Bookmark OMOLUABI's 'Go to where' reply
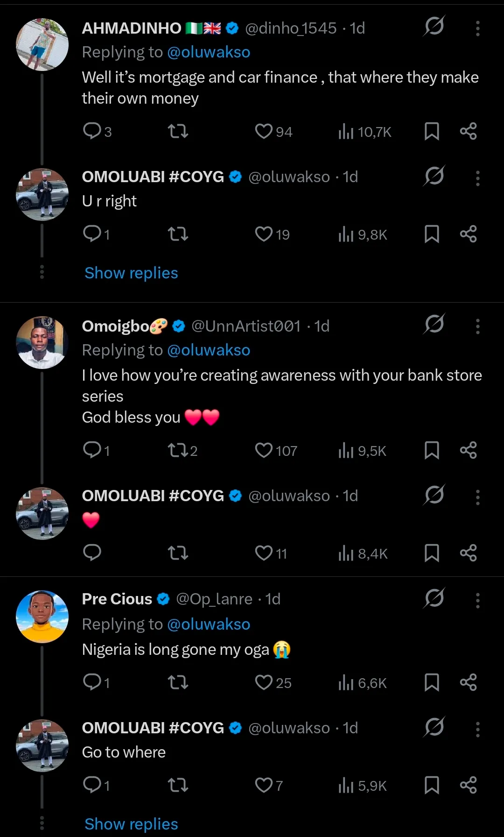 click(x=432, y=785)
